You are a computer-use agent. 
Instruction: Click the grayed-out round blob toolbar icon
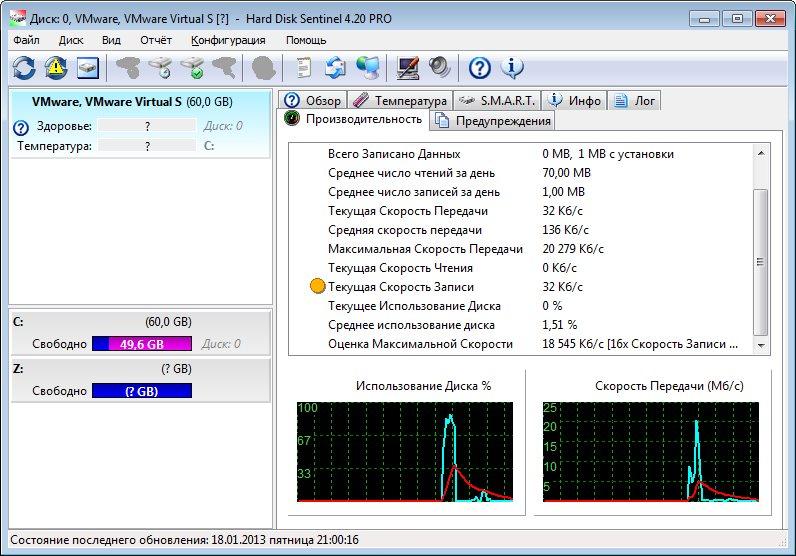click(263, 68)
